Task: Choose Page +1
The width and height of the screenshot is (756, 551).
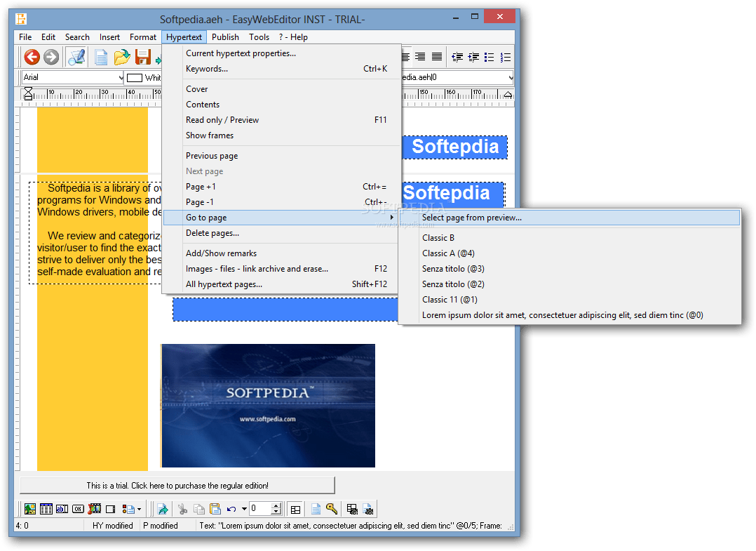Action: (282, 187)
